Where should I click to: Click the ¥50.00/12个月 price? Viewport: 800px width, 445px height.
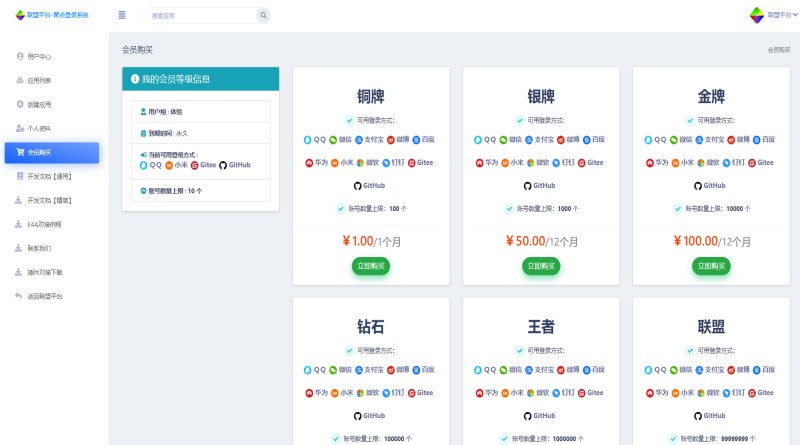tap(542, 241)
